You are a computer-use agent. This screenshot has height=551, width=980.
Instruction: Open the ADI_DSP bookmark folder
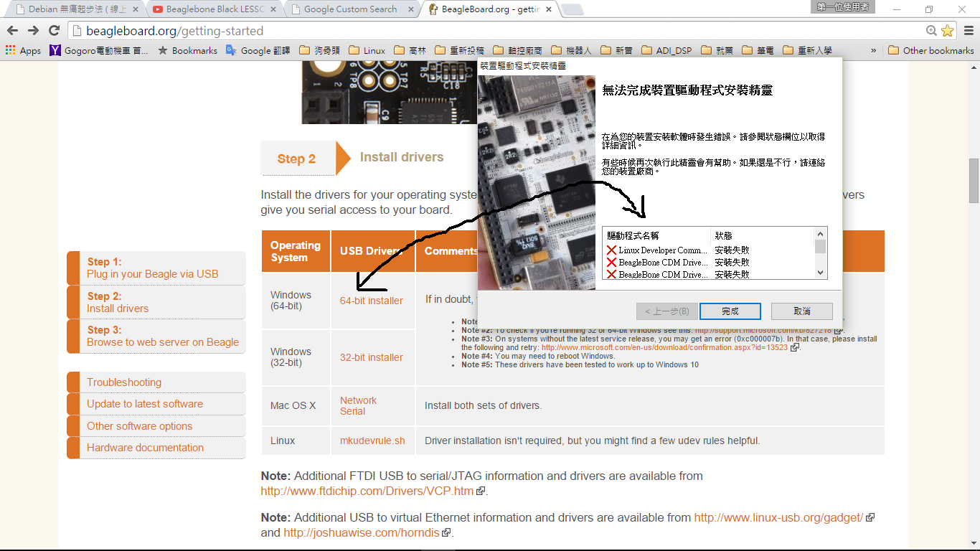coord(667,50)
